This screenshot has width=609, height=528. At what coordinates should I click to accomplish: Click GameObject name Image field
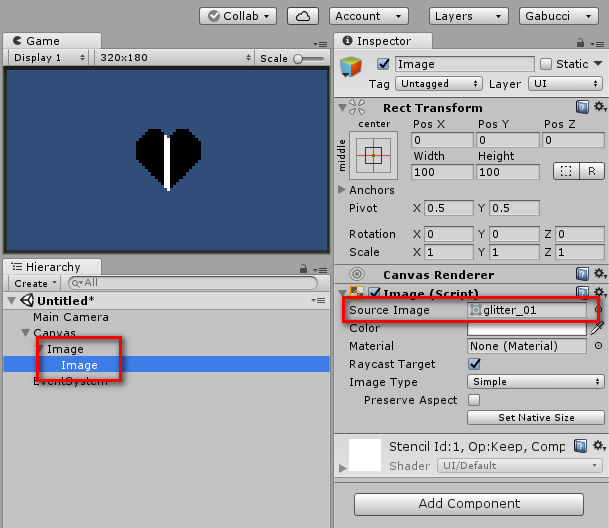tap(465, 64)
